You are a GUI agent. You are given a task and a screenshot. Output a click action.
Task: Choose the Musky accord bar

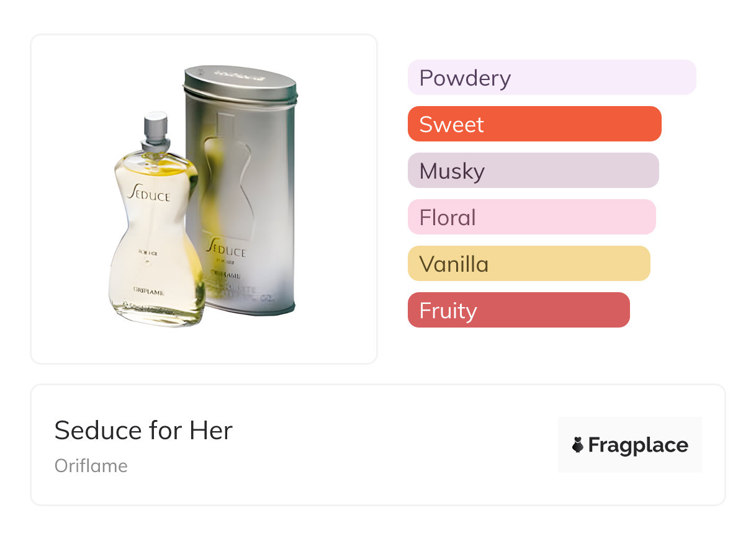coord(533,171)
